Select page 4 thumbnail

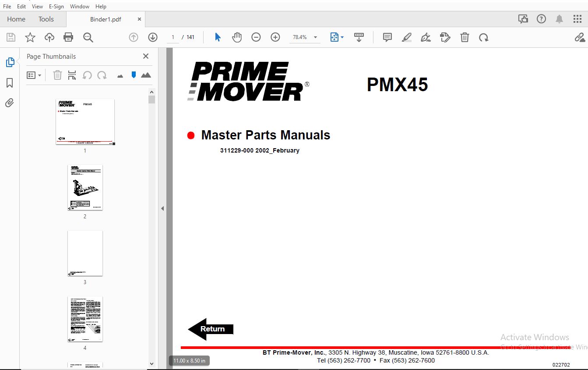[85, 319]
